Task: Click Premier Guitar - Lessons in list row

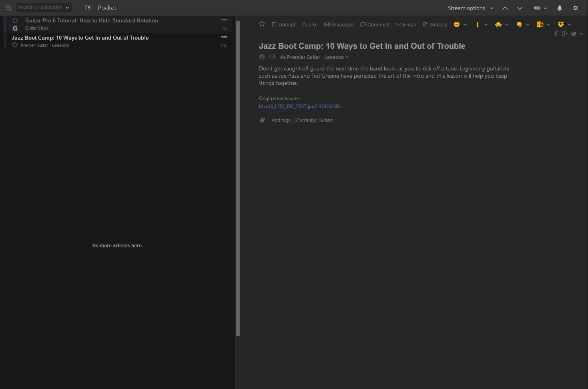Action: 45,46
